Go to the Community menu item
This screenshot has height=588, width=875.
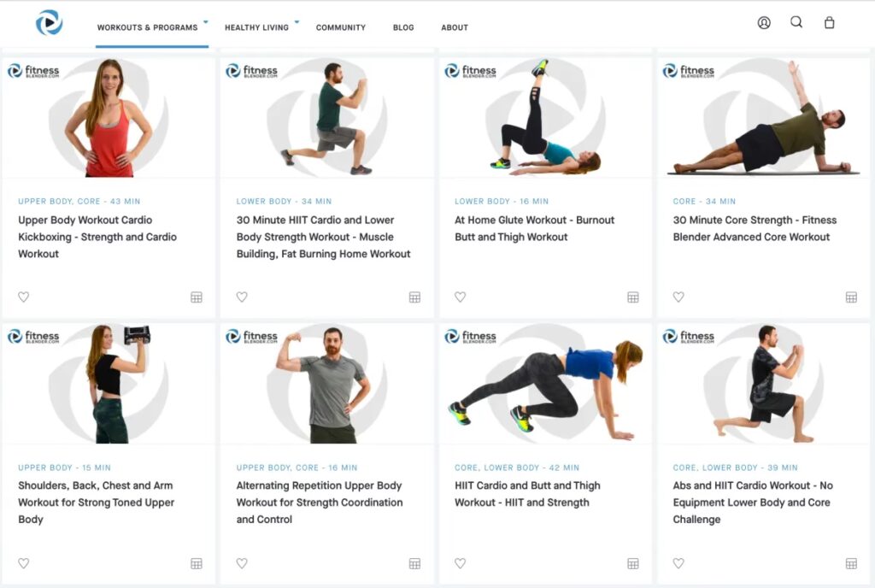341,27
